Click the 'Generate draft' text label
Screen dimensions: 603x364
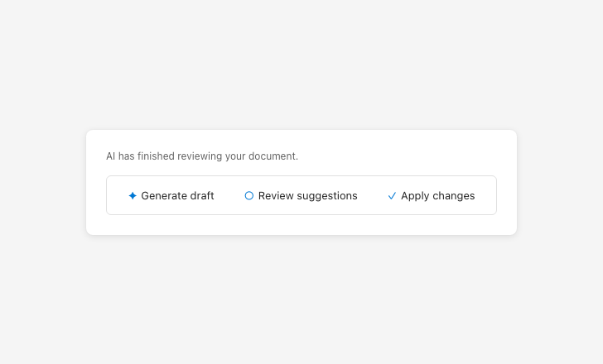pos(177,196)
